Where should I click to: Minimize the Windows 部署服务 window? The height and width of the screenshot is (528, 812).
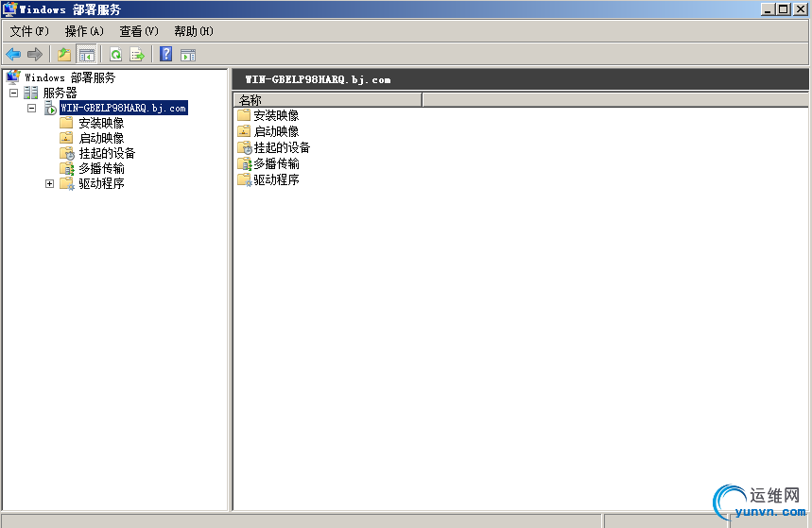768,9
